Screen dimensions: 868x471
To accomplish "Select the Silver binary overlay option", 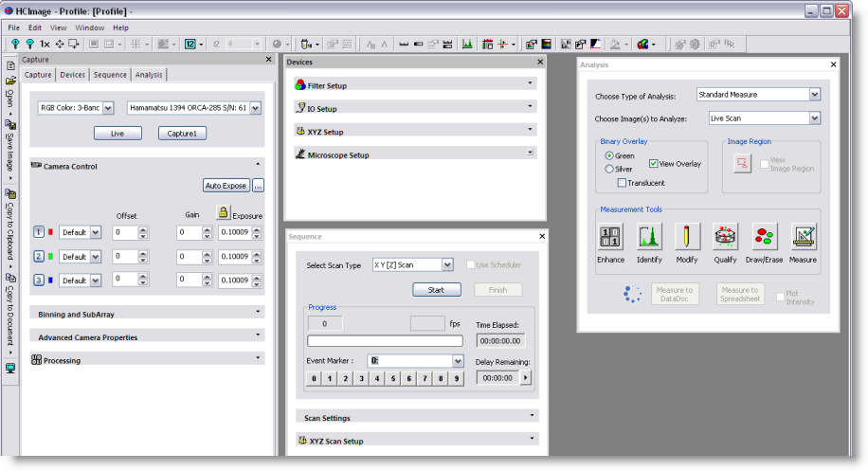I will point(609,169).
